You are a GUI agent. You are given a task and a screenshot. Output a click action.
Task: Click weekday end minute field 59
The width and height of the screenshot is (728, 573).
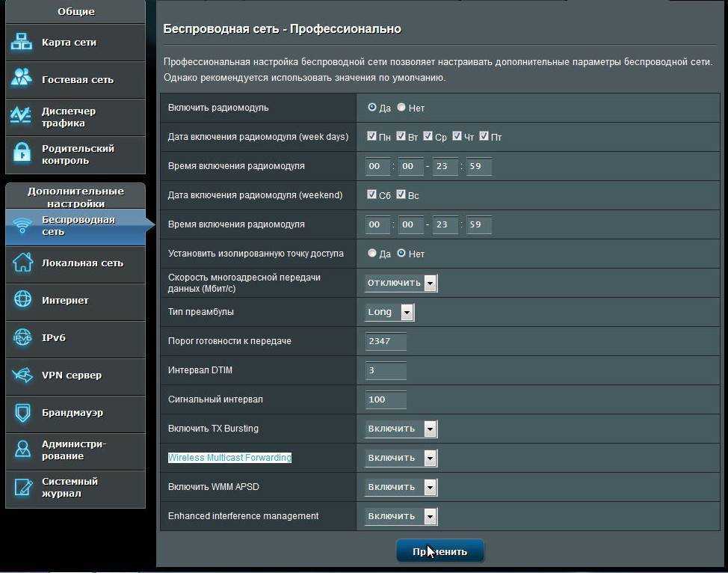tap(478, 166)
